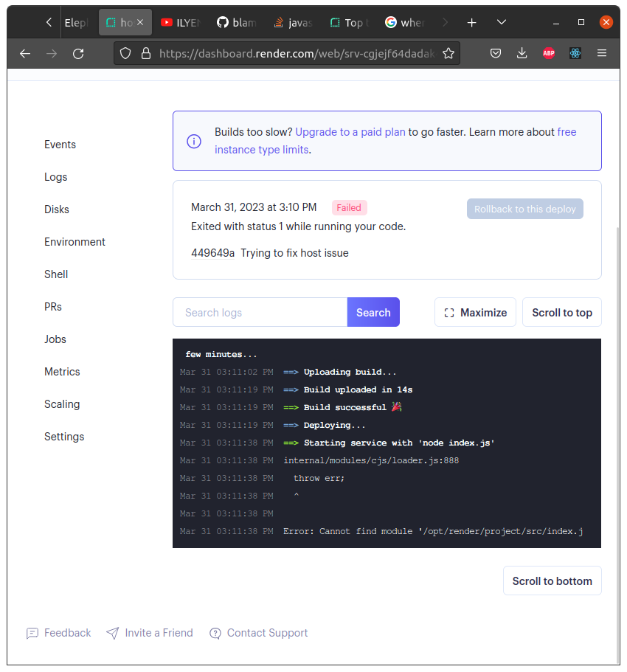The image size is (627, 672).
Task: Click Rollback to this deploy button
Action: (525, 209)
